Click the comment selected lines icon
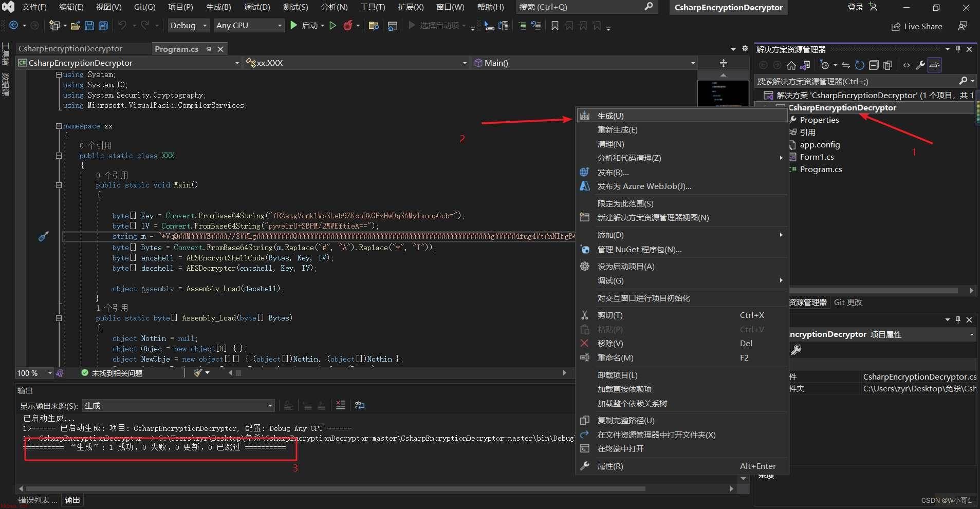 tap(522, 26)
